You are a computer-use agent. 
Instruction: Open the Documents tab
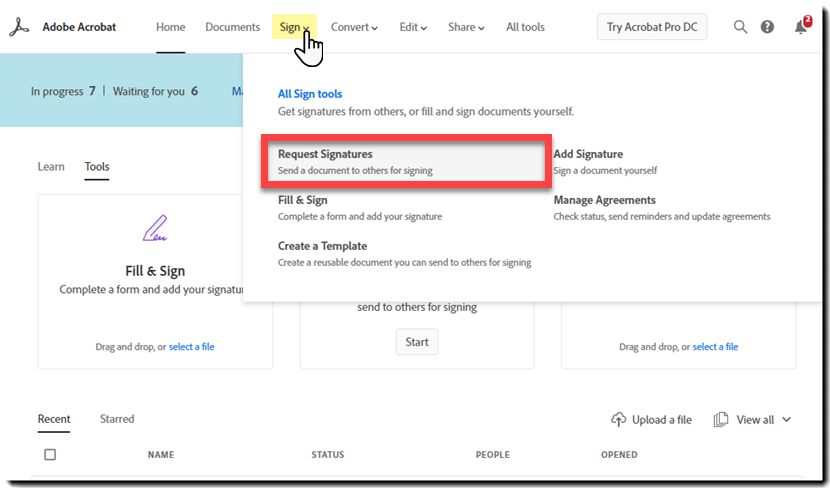tap(232, 27)
